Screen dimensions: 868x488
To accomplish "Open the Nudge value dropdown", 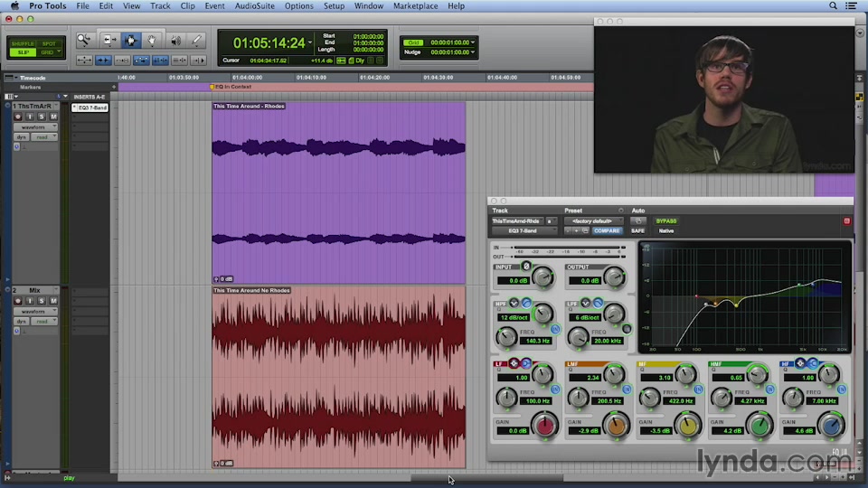I will [472, 52].
